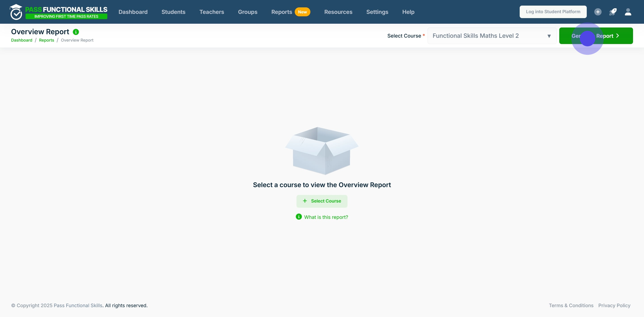Open the Teachers menu item
Screen dimensions: 644x317
click(212, 12)
